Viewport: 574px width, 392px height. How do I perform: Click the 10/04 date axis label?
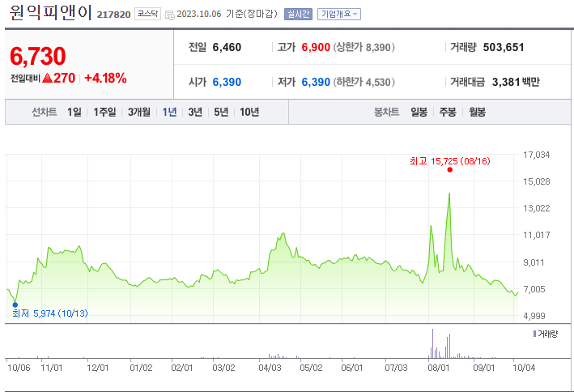pyautogui.click(x=524, y=368)
